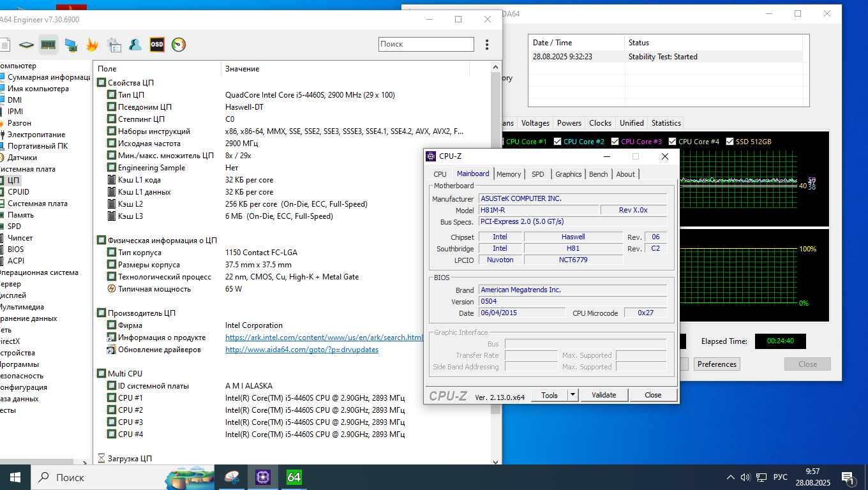Open the network tray icon
This screenshot has width=868, height=490.
[761, 477]
